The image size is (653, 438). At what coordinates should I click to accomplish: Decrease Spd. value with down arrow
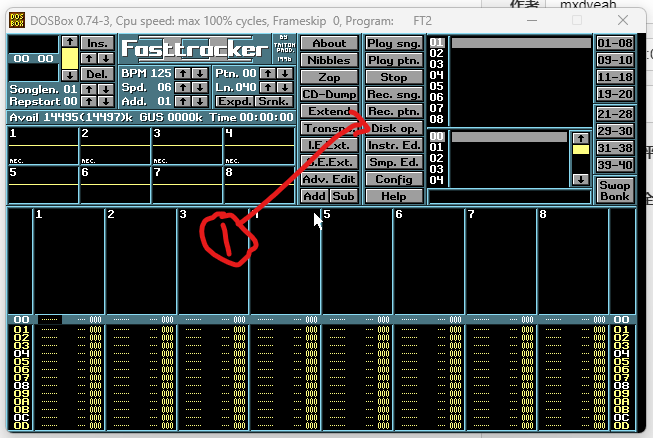pos(200,87)
